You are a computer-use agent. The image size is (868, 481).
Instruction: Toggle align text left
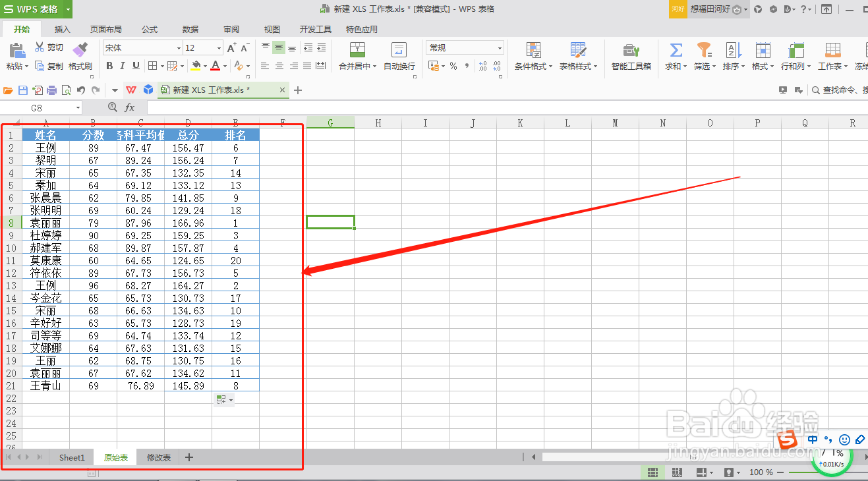tap(266, 66)
